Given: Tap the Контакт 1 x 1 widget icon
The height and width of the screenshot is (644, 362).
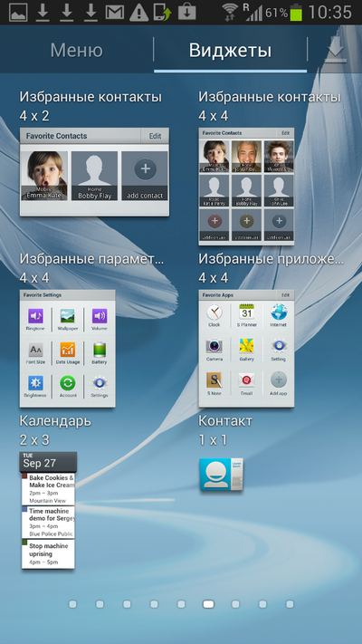Looking at the screenshot, I should pos(221,474).
